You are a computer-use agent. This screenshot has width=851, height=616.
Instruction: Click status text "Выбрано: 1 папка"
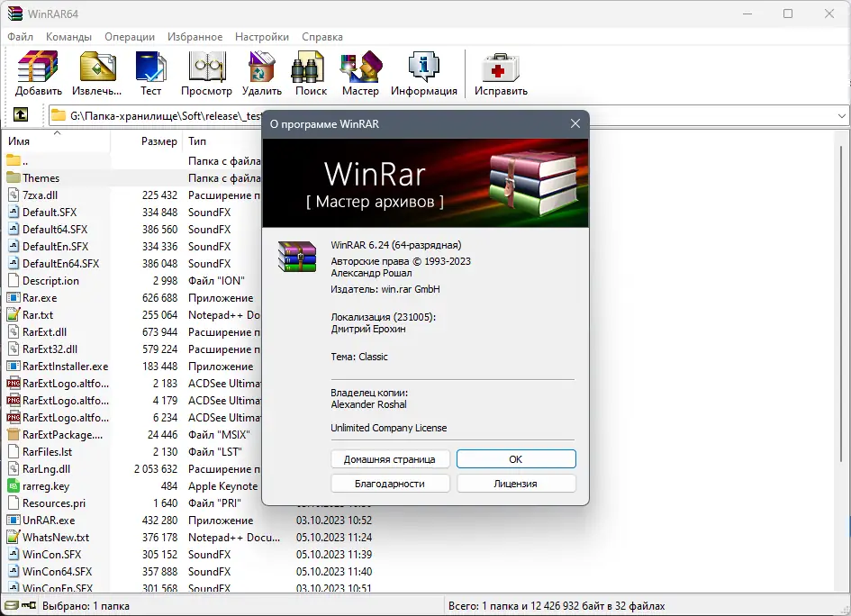tap(86, 606)
